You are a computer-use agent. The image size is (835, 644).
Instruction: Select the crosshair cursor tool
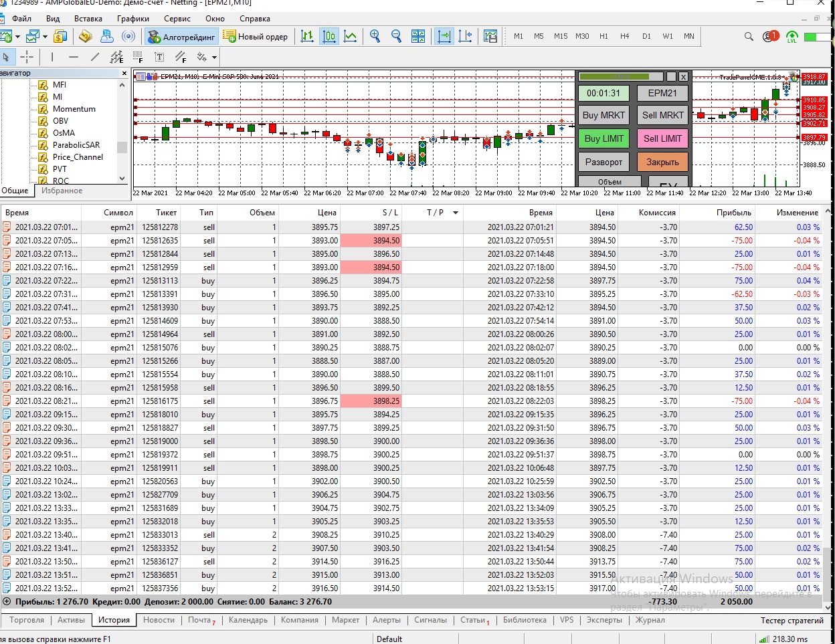click(x=27, y=57)
